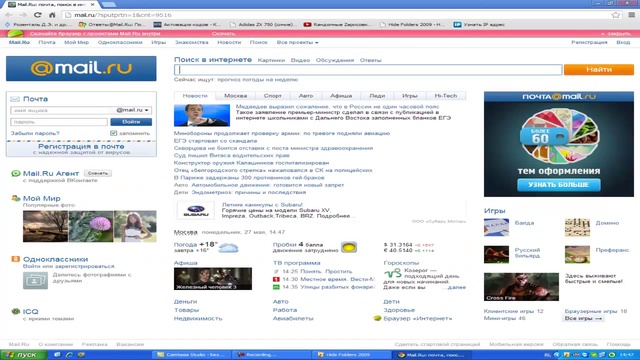Reload the page with refresh icon
This screenshot has height=360, width=640.
click(38, 15)
